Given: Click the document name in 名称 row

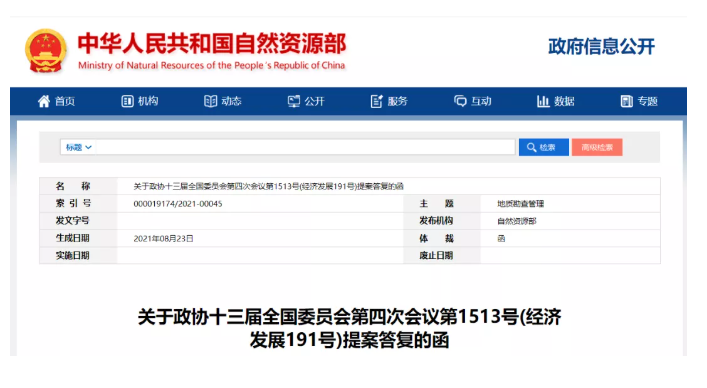Looking at the screenshot, I should point(268,186).
